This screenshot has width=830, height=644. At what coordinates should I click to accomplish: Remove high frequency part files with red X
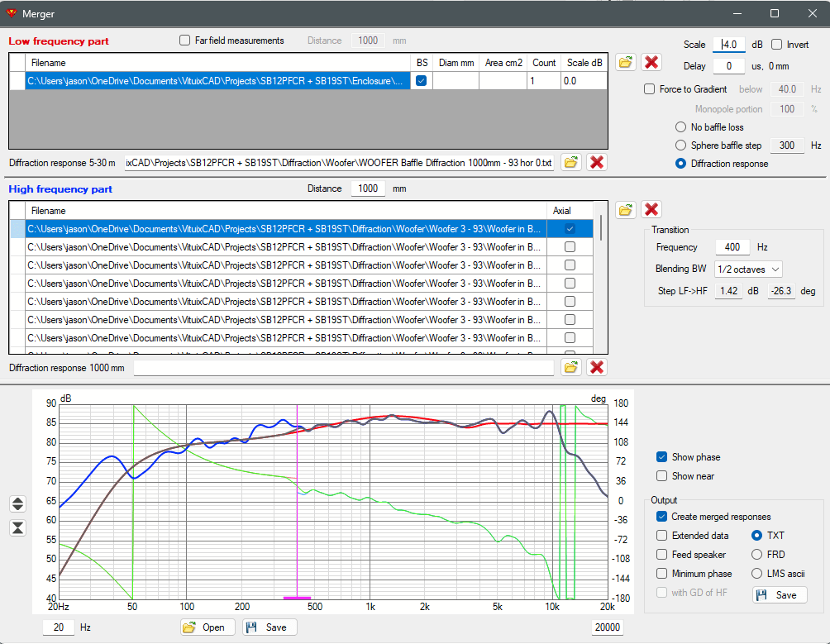[651, 210]
